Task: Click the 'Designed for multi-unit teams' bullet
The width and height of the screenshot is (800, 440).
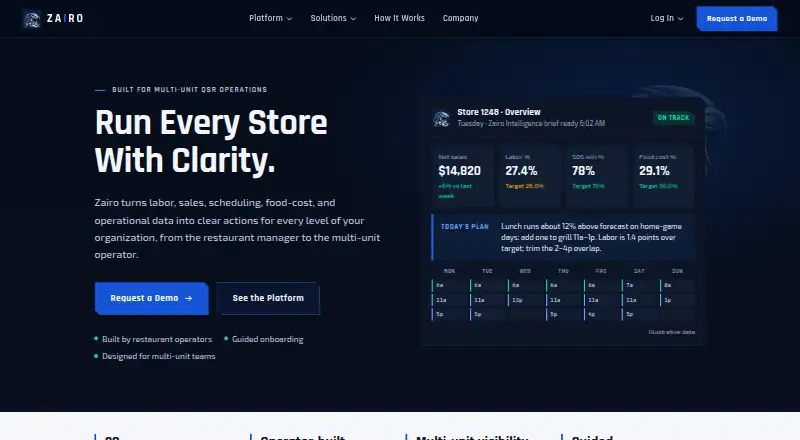Action: coord(155,356)
